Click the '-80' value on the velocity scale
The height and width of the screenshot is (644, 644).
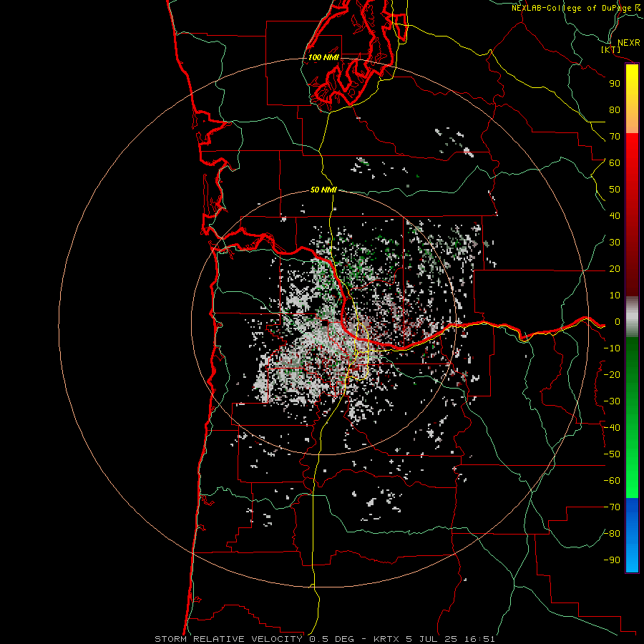612,534
